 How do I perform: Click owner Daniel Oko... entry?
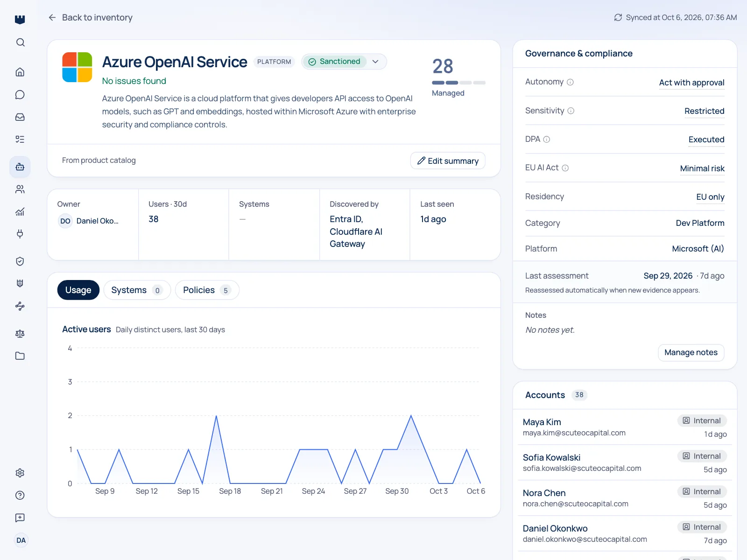89,221
